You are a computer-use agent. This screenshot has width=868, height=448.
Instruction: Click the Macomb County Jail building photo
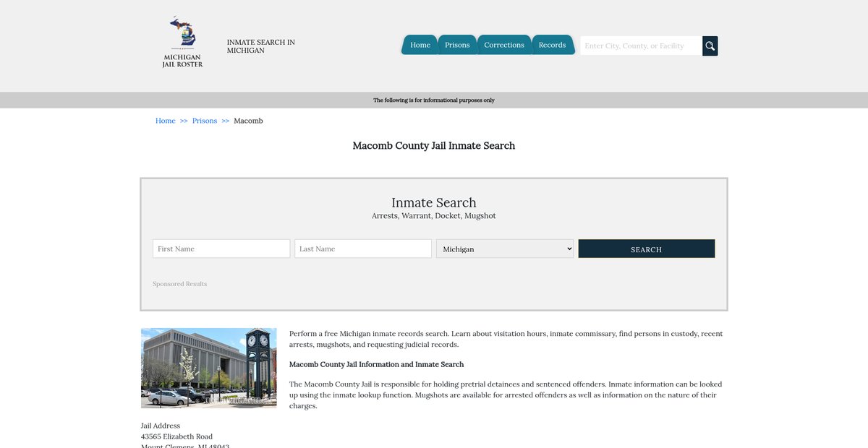tap(208, 368)
